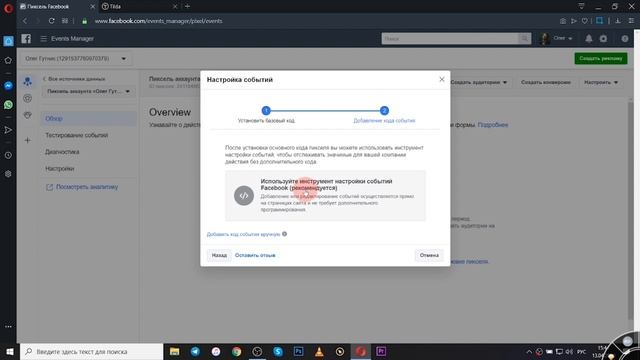Reload the page
The width and height of the screenshot is (640, 360).
(51, 21)
